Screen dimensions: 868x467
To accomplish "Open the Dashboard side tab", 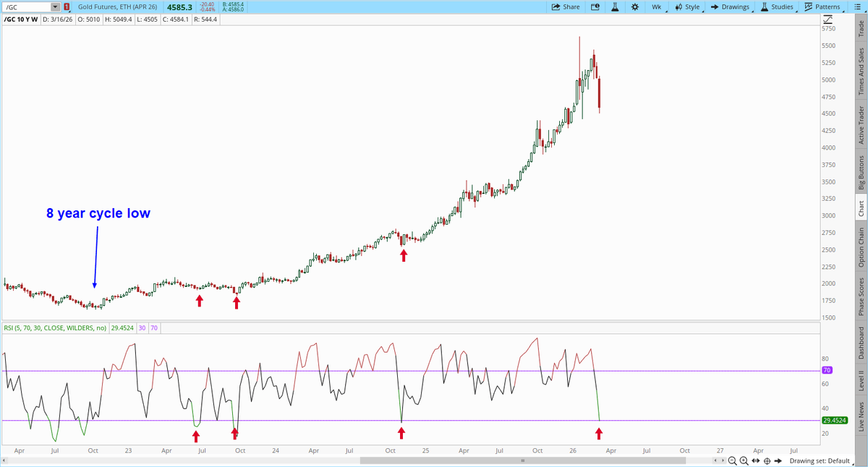I will pyautogui.click(x=861, y=343).
